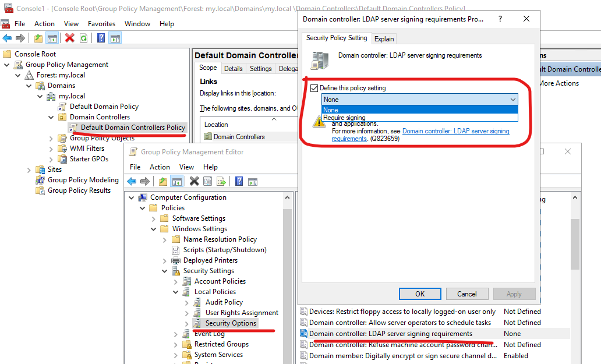Expand the Audit Policy tree node
Screen dimensions: 601x364
(x=187, y=302)
